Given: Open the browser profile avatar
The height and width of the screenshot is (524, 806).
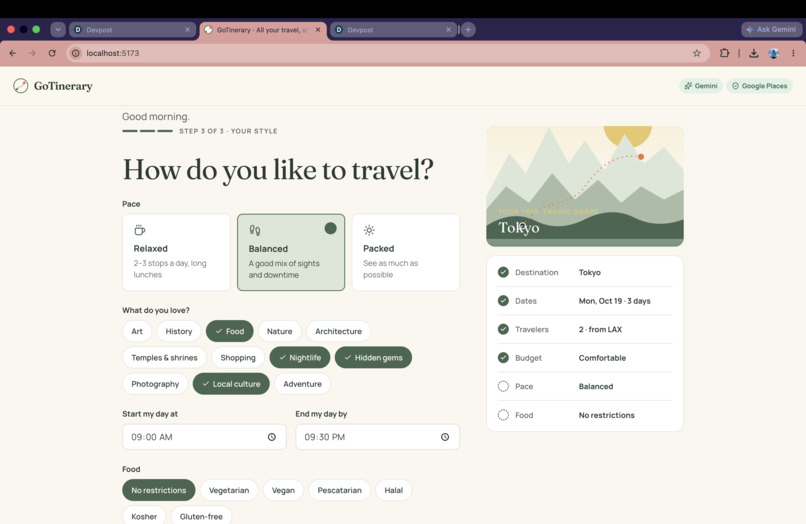Looking at the screenshot, I should tap(774, 53).
